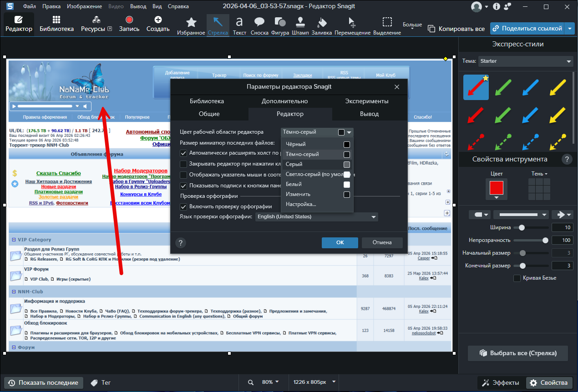Toggle 'Показывать подписи к кнопкам' checkbox
Viewport: 578px width, 392px height.
click(183, 186)
